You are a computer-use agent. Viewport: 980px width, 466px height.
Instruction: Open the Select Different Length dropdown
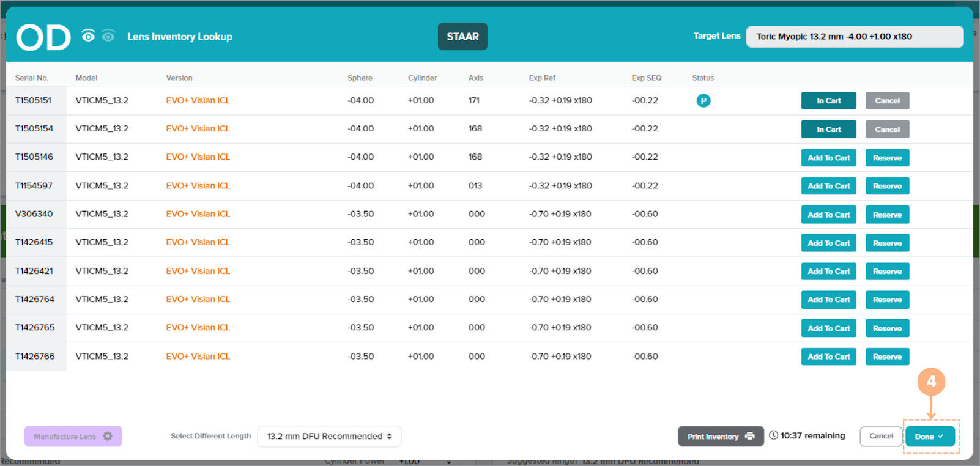(329, 436)
